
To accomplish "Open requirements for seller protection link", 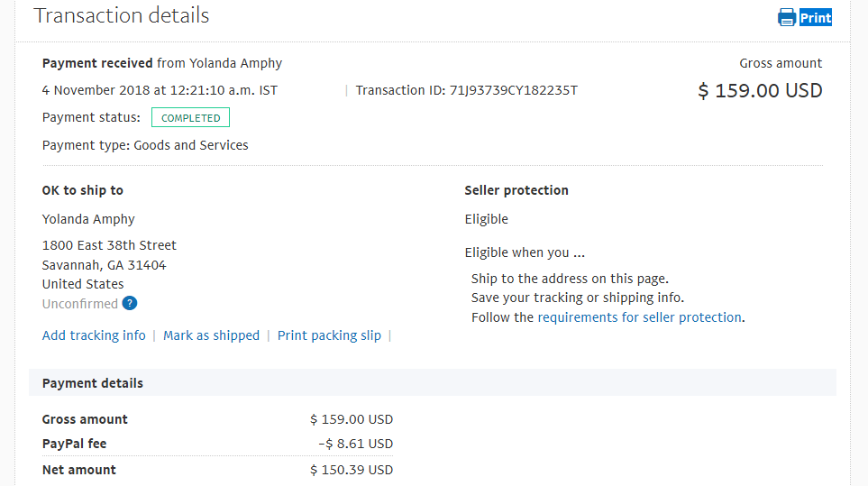I will [639, 317].
